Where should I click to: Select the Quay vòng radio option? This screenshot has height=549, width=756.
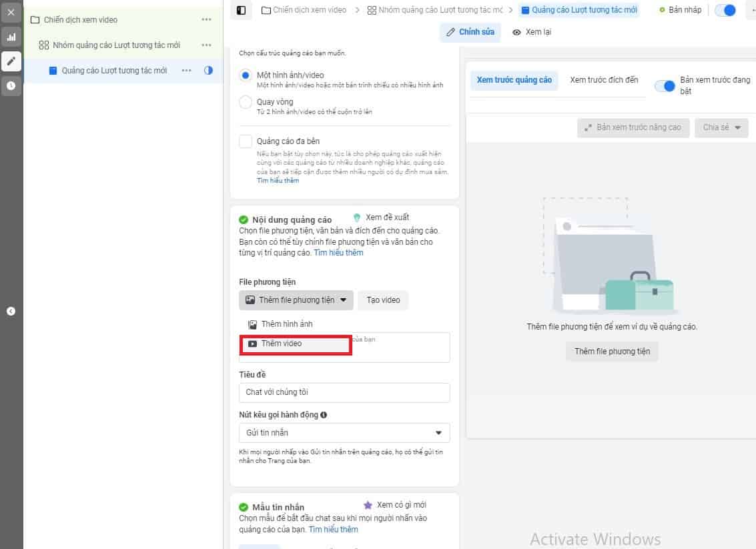245,102
